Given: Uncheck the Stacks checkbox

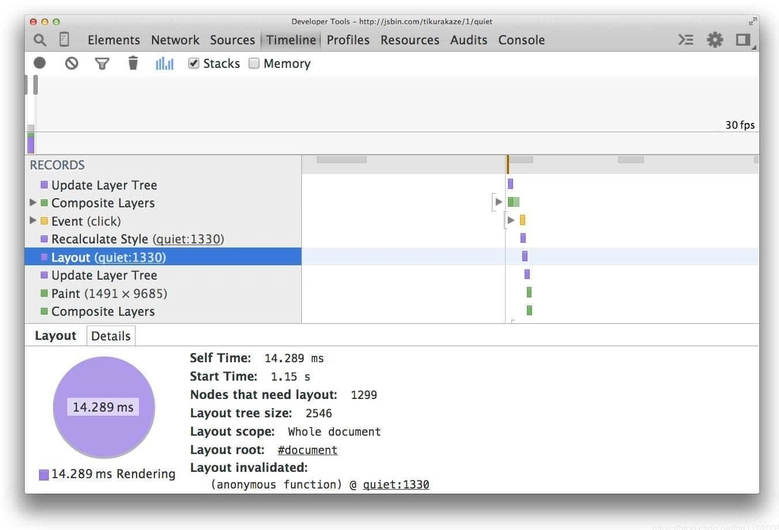Looking at the screenshot, I should click(194, 63).
